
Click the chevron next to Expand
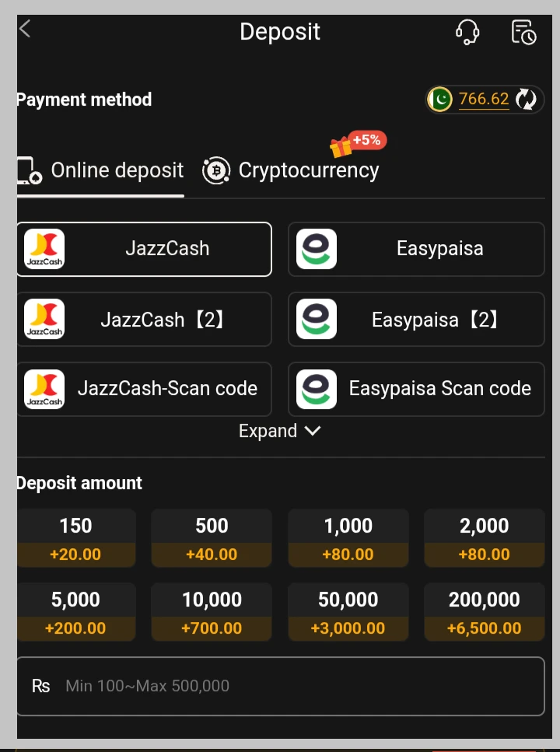click(313, 430)
